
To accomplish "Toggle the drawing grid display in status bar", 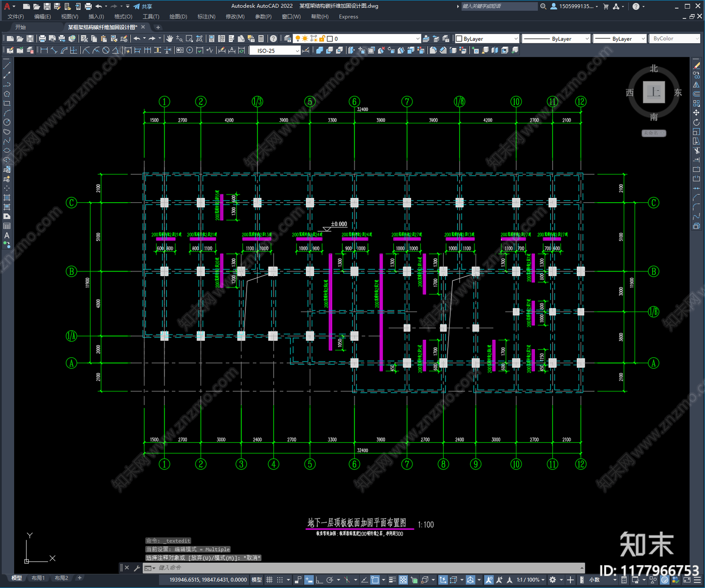I will 269,580.
